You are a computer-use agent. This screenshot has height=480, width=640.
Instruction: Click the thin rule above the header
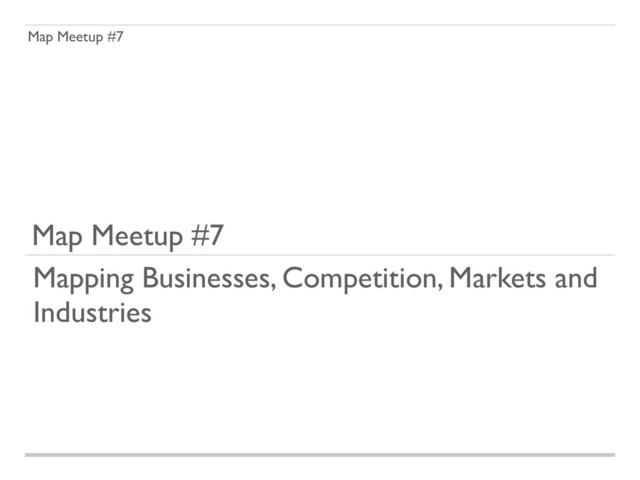click(x=320, y=25)
